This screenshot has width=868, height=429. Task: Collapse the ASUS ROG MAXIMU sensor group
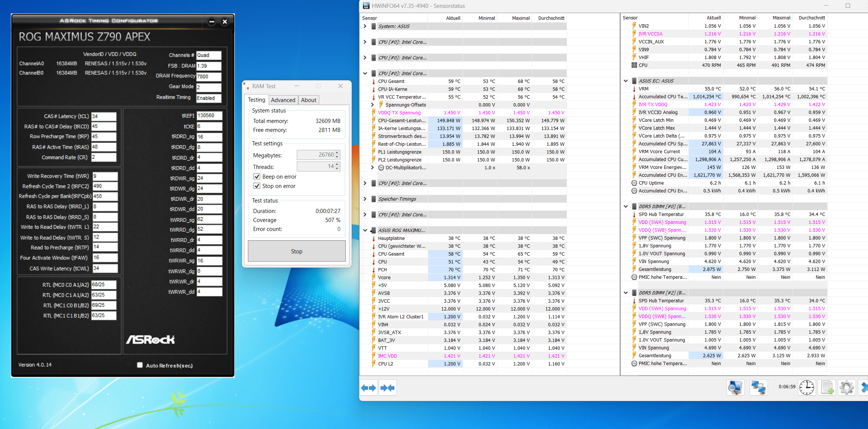(x=365, y=230)
